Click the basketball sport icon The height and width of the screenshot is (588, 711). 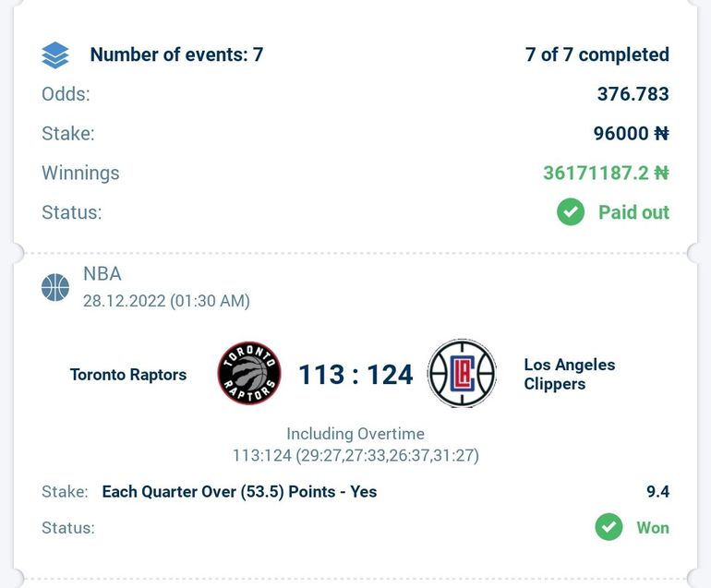point(55,287)
